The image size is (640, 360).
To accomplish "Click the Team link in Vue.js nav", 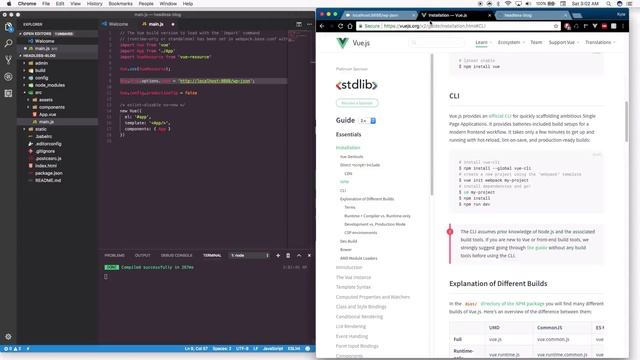I will [x=536, y=42].
